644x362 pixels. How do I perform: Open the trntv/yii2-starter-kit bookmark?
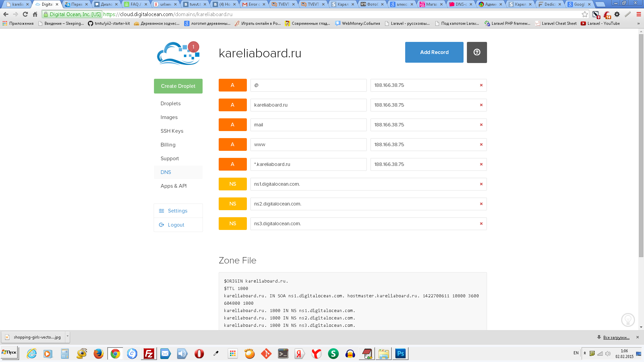coord(109,23)
